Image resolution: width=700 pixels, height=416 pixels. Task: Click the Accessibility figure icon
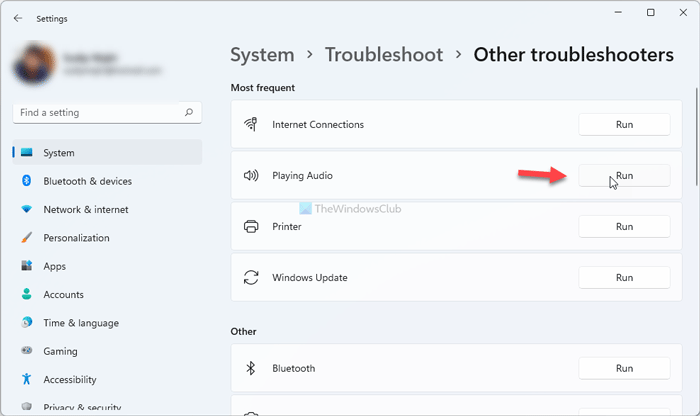[26, 380]
